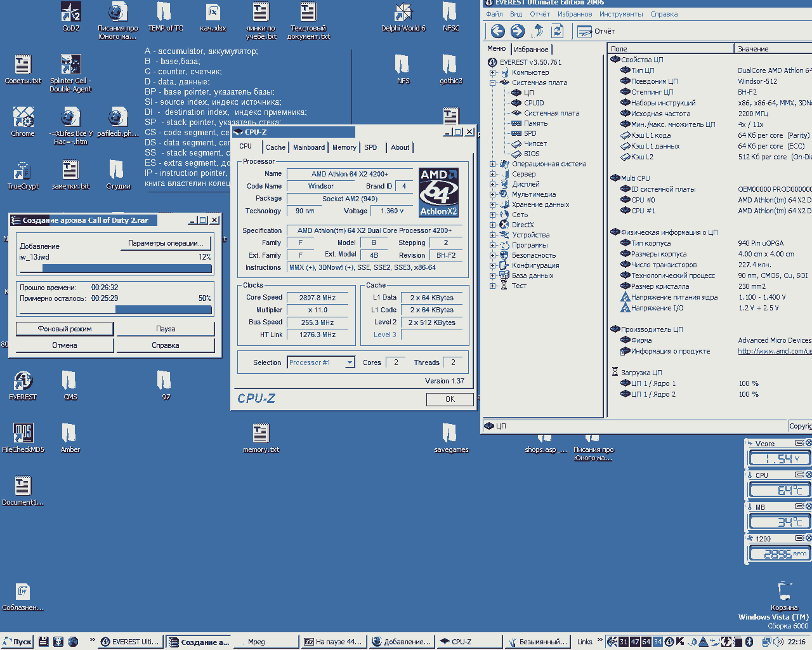Viewport: 812px width, 650px height.
Task: Select memory.txt file on desktop
Action: [x=261, y=439]
